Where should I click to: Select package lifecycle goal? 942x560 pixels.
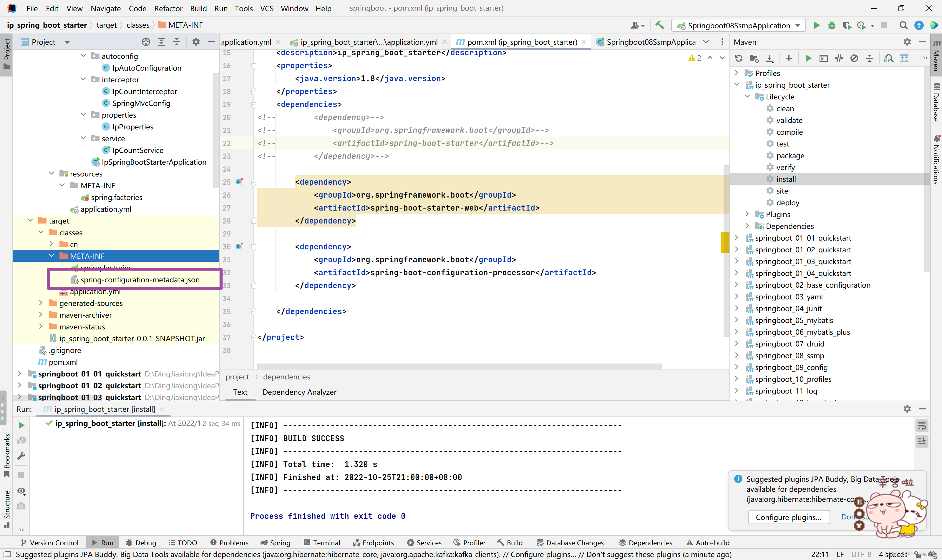(790, 156)
